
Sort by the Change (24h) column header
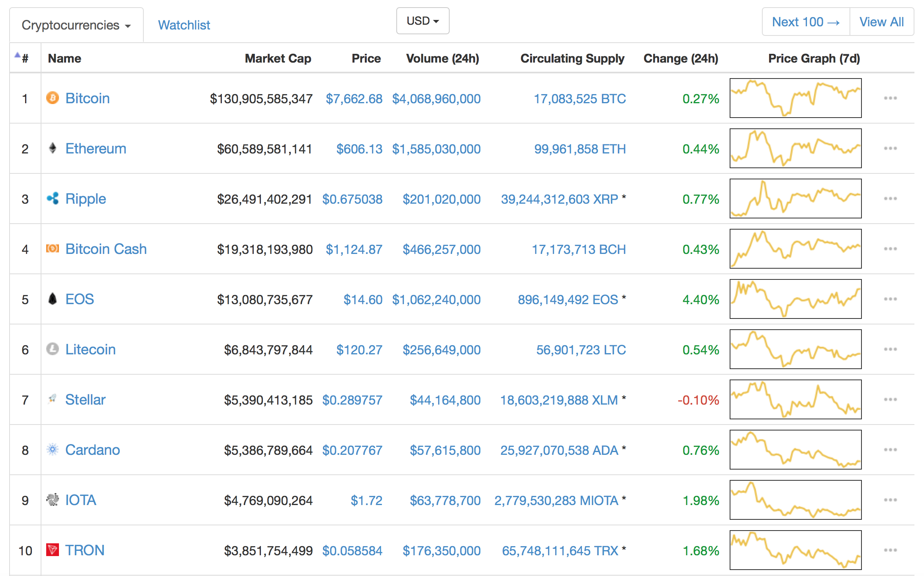coord(680,59)
